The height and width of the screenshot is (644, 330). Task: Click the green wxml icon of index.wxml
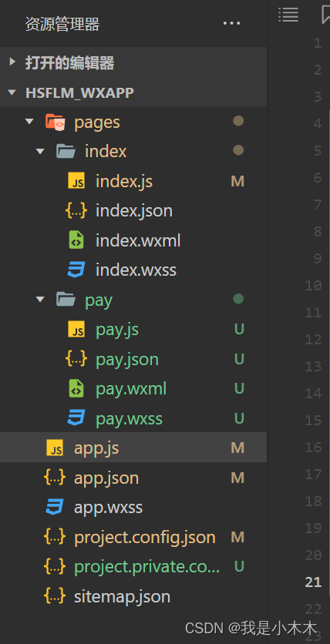[x=76, y=240]
